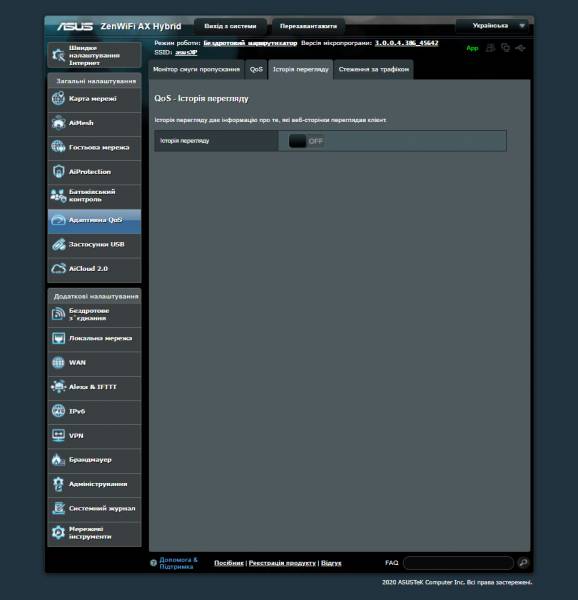Open IPv6 sidebar icon
This screenshot has height=600, width=578.
click(58, 411)
